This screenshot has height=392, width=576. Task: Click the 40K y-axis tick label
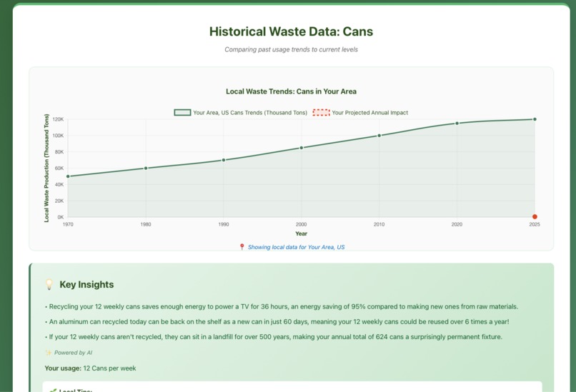pyautogui.click(x=59, y=185)
